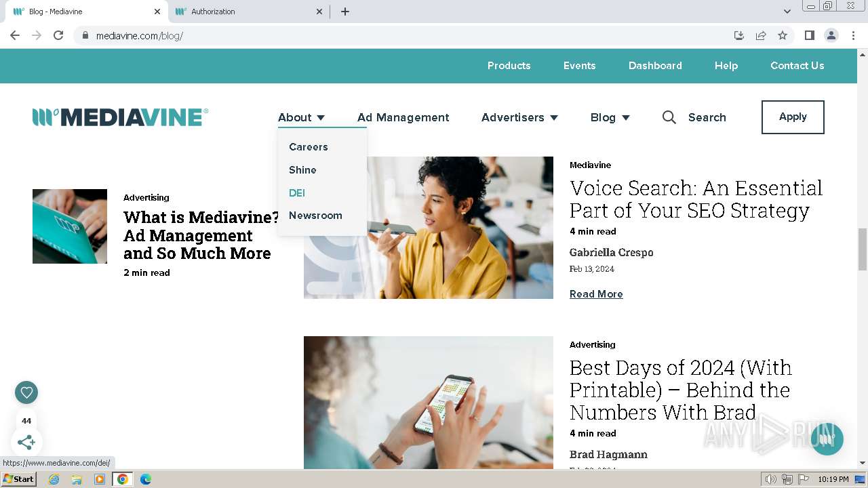Open the Chrome profile avatar
868x488 pixels.
[831, 35]
